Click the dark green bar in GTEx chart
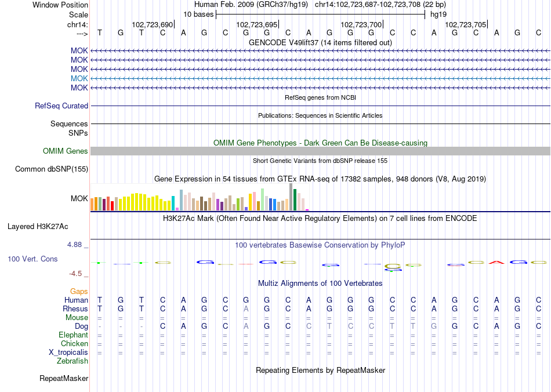This screenshot has width=551, height=392. (295, 199)
